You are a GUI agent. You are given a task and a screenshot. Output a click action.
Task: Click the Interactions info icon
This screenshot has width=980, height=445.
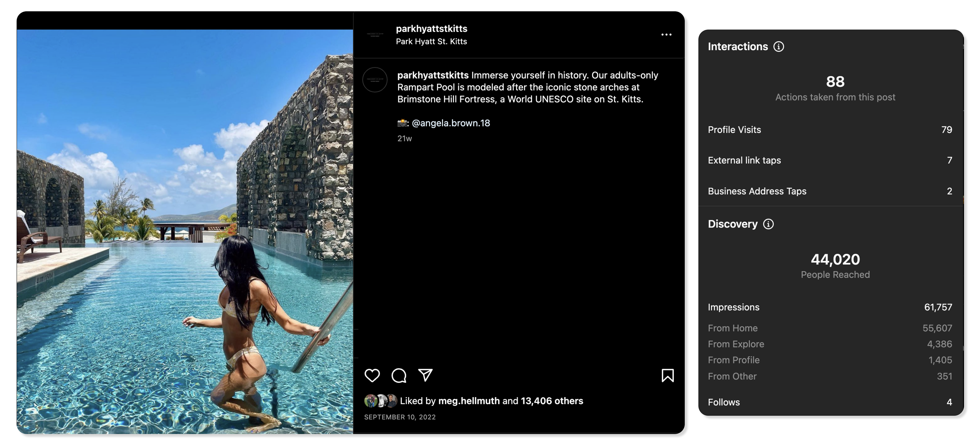tap(779, 46)
